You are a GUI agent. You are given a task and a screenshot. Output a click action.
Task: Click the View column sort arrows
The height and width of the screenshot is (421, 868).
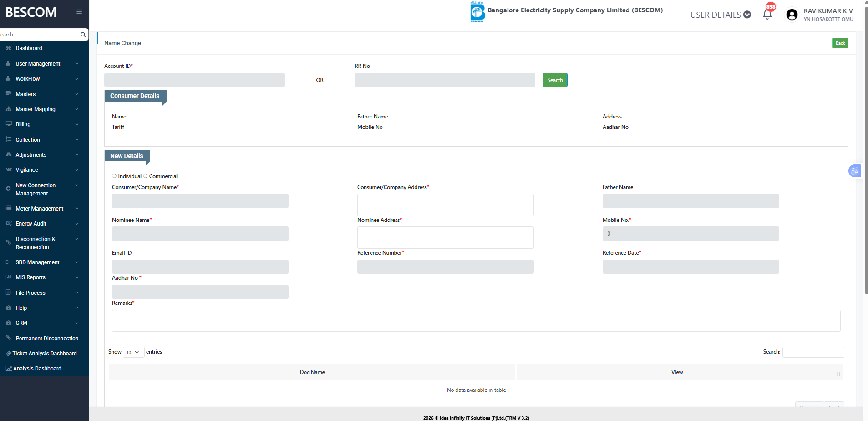838,374
